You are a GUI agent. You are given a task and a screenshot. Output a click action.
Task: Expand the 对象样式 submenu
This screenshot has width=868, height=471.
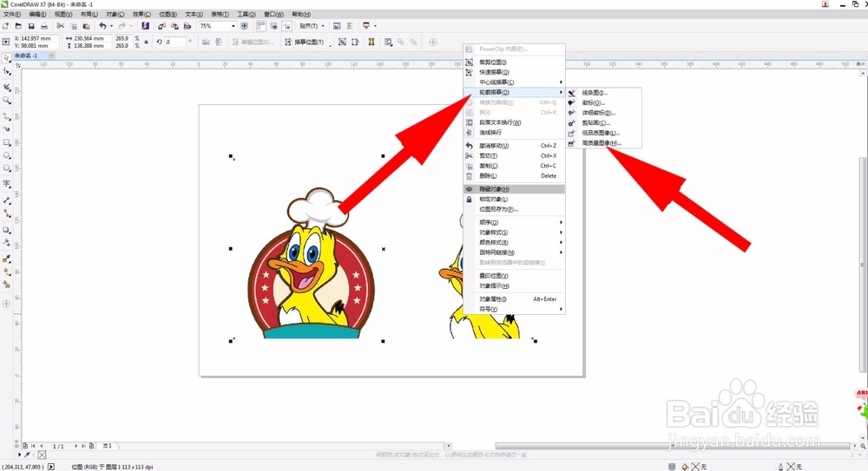(514, 232)
